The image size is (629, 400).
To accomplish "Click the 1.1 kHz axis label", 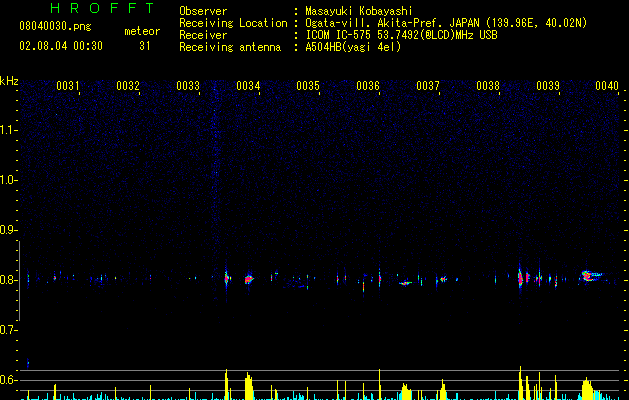I will pos(8,130).
